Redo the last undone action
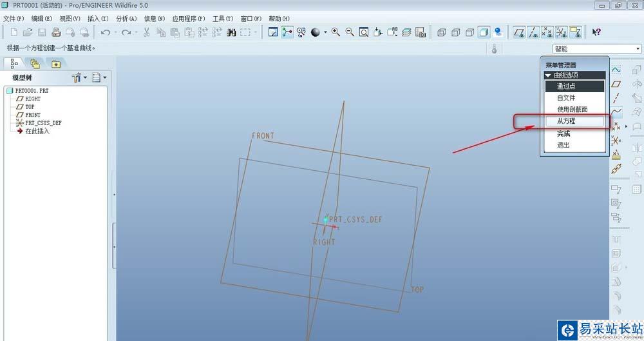This screenshot has height=341, width=644. [126, 32]
